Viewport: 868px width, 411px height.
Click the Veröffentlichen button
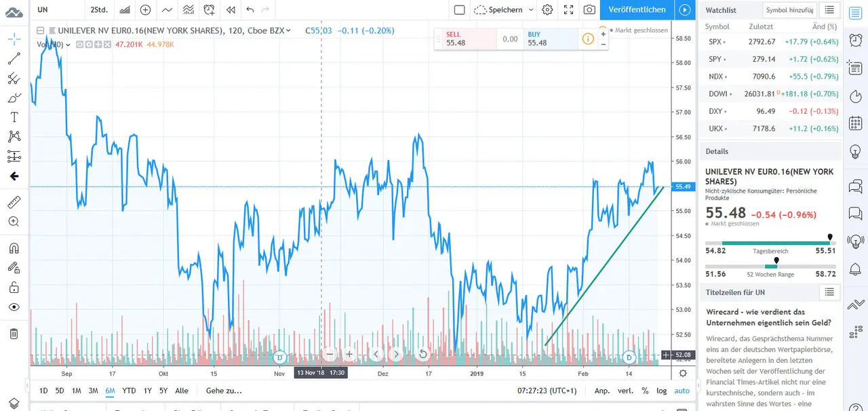[x=637, y=9]
